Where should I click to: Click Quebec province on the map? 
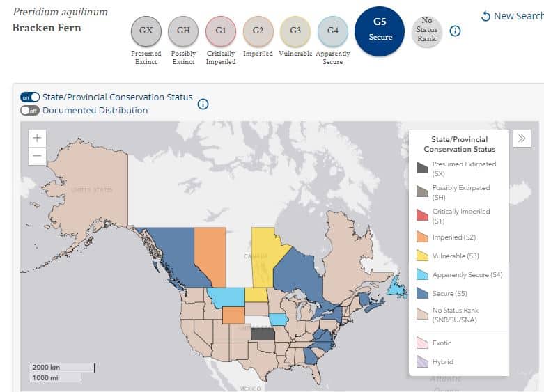(342, 257)
